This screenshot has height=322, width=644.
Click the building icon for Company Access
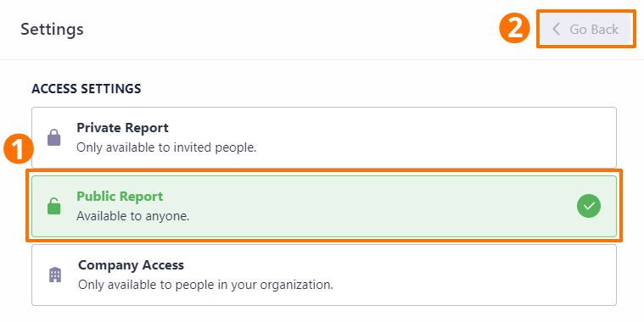click(55, 275)
